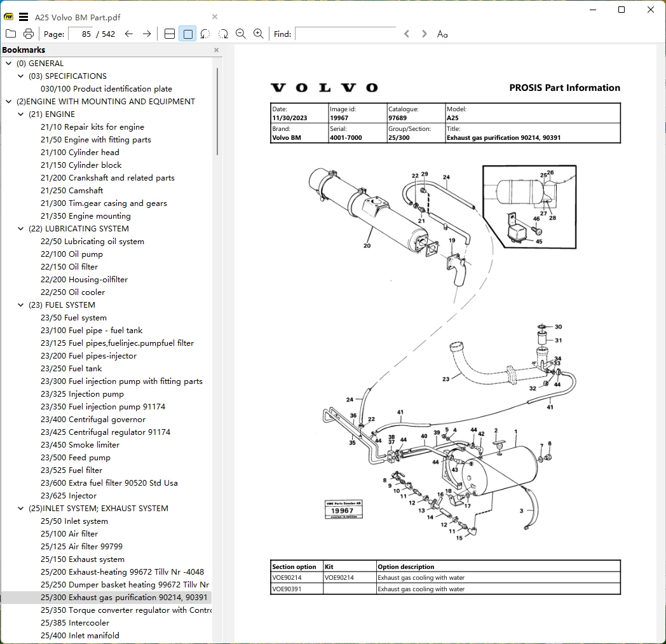Open the 23/500 Feed pump bookmark

click(x=75, y=458)
